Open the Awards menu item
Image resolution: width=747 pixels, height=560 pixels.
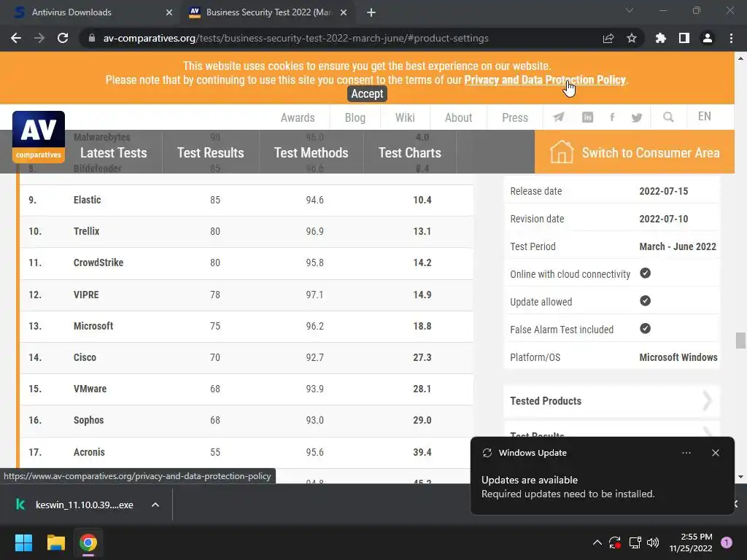point(298,117)
